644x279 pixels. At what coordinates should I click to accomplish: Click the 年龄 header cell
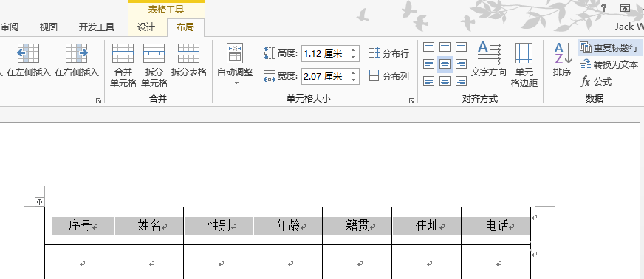pos(288,226)
